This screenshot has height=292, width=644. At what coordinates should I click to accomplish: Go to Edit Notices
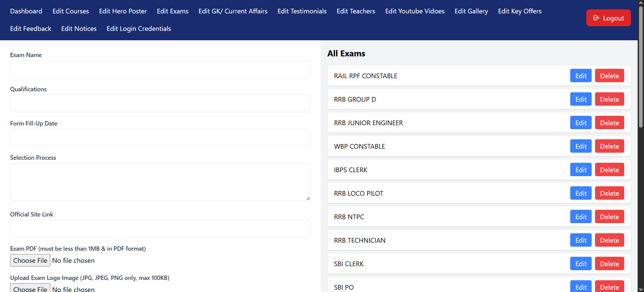coord(79,29)
